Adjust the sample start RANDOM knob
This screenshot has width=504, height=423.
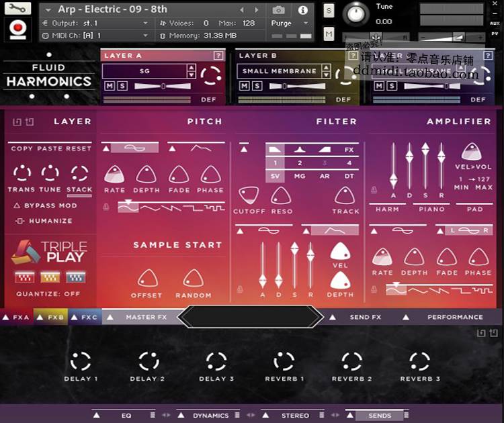(x=193, y=279)
